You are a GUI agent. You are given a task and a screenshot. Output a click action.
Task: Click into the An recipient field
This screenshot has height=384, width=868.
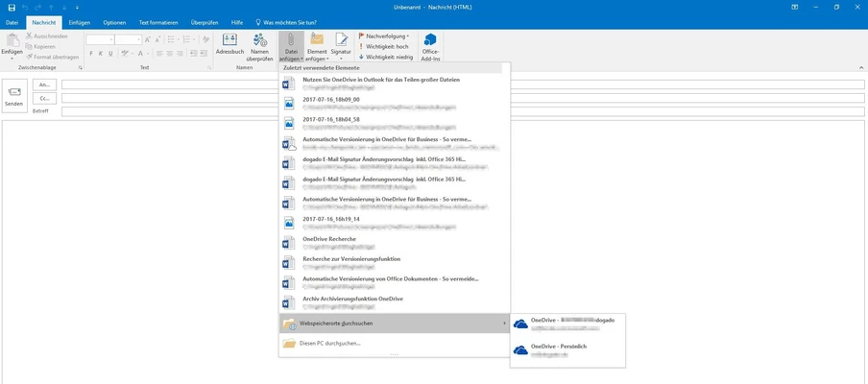pyautogui.click(x=463, y=84)
